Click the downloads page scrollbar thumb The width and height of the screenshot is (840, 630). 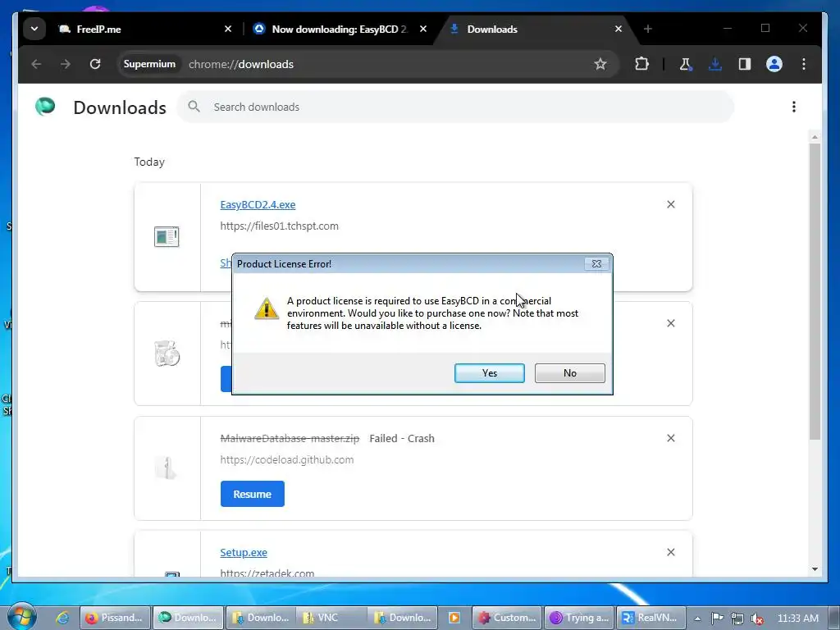coord(815,291)
